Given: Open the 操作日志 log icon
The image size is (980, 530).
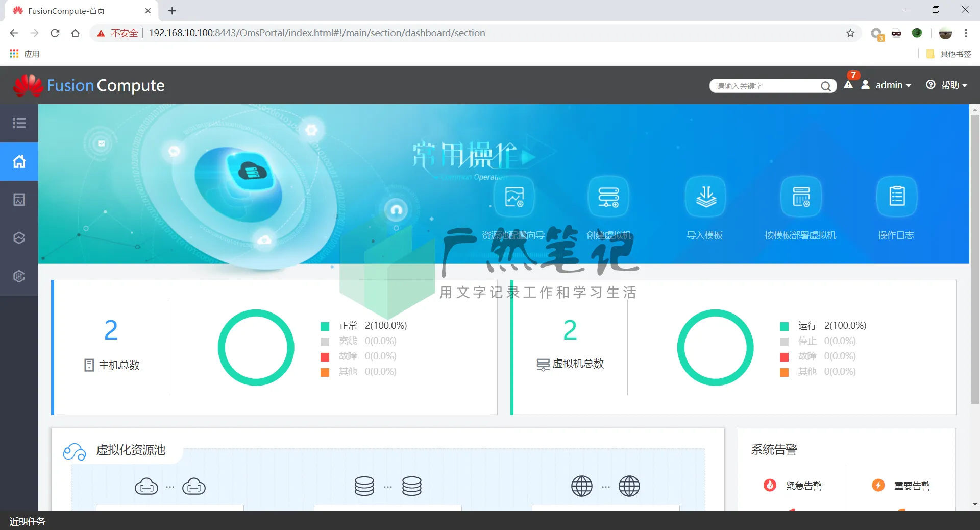Looking at the screenshot, I should [x=897, y=197].
